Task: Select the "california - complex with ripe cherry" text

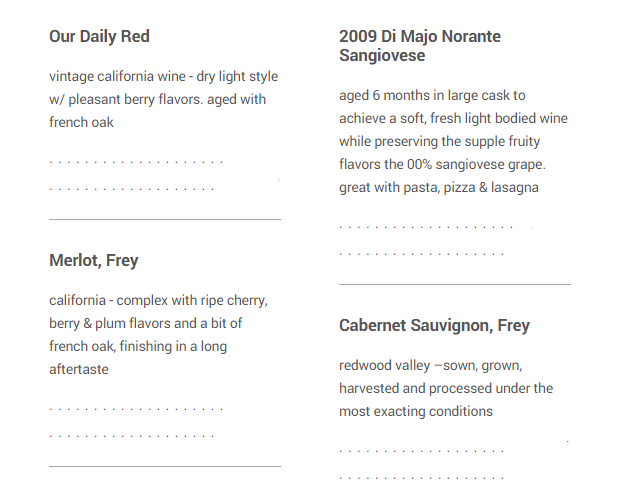Action: tap(158, 301)
